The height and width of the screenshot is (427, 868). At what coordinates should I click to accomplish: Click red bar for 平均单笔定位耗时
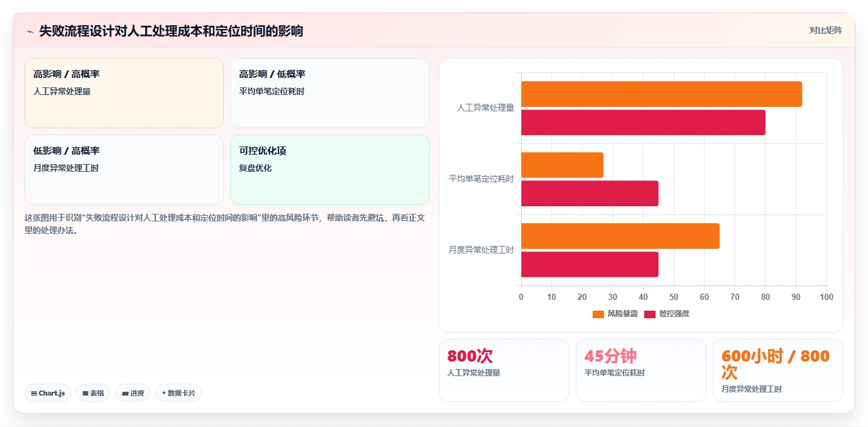[x=590, y=194]
